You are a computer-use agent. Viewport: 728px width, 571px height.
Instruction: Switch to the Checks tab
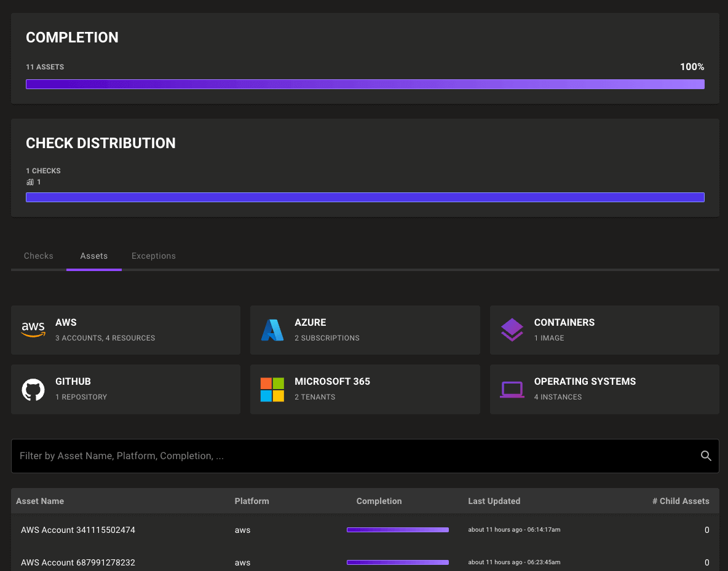pyautogui.click(x=38, y=256)
